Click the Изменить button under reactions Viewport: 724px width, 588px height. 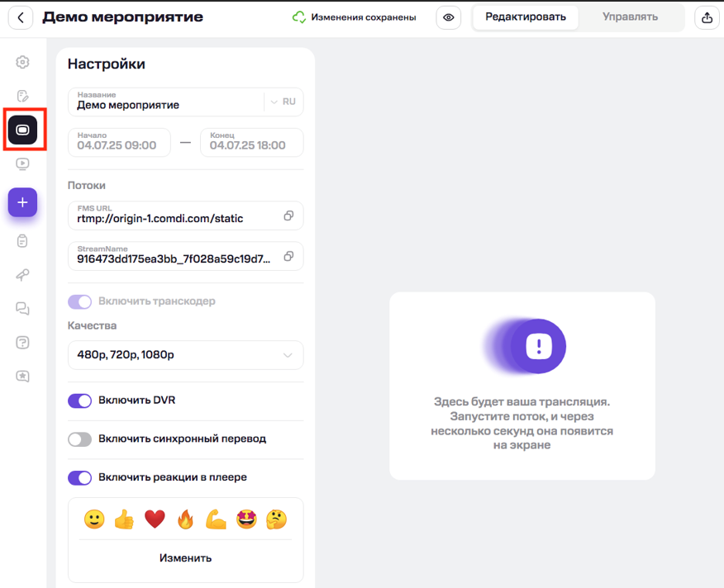pos(186,558)
